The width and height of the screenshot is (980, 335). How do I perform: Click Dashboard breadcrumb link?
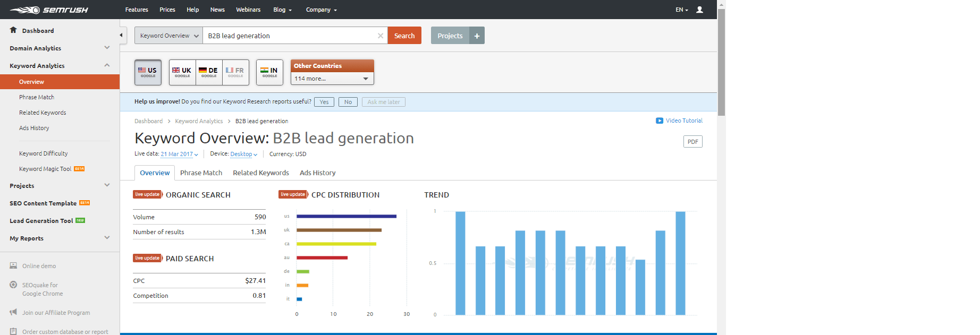click(148, 121)
